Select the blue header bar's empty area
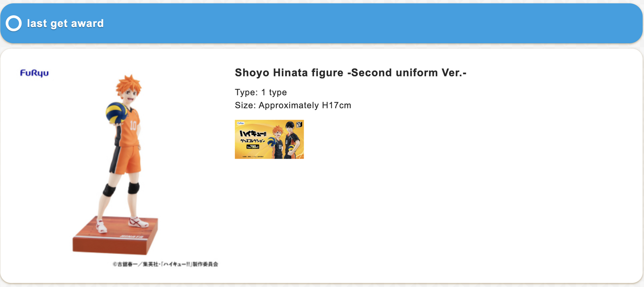Screen dimensions: 644x287 tap(362, 23)
